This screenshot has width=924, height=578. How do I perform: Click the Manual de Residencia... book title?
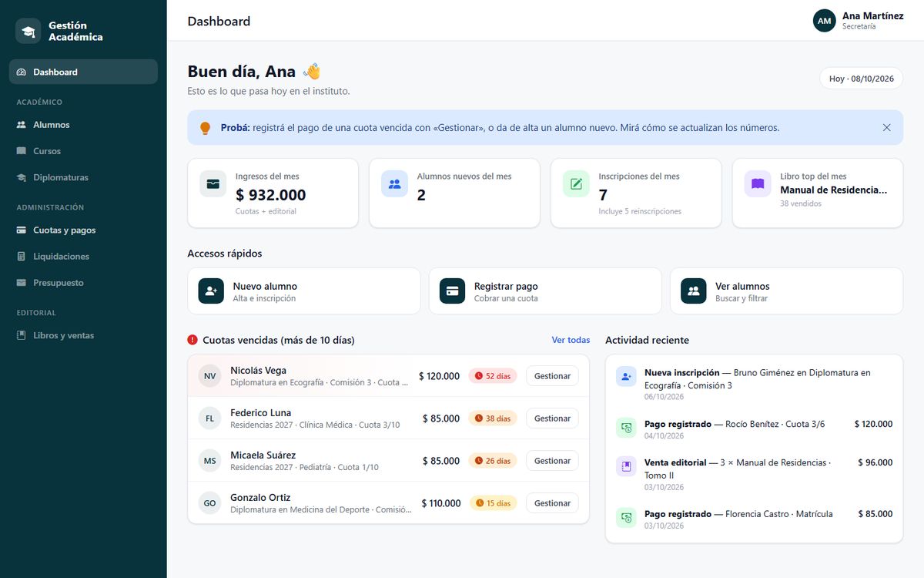833,190
